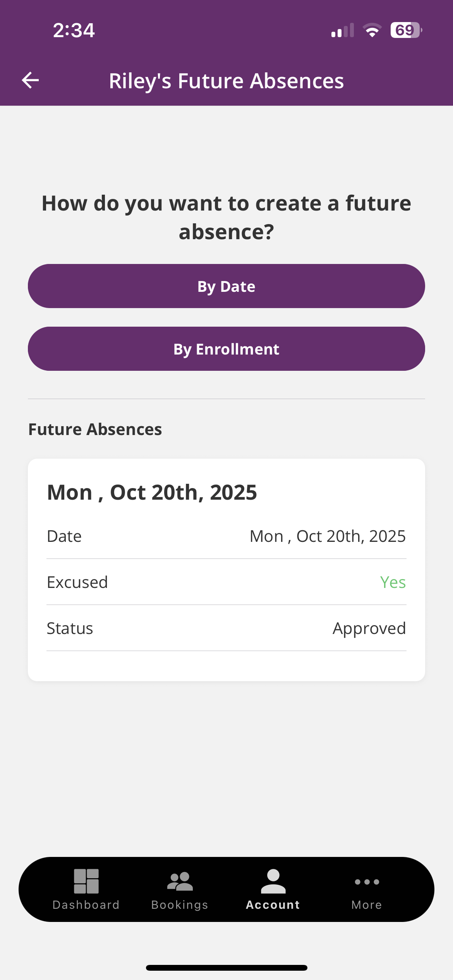
Task: Open the More three-dots icon
Action: [367, 882]
